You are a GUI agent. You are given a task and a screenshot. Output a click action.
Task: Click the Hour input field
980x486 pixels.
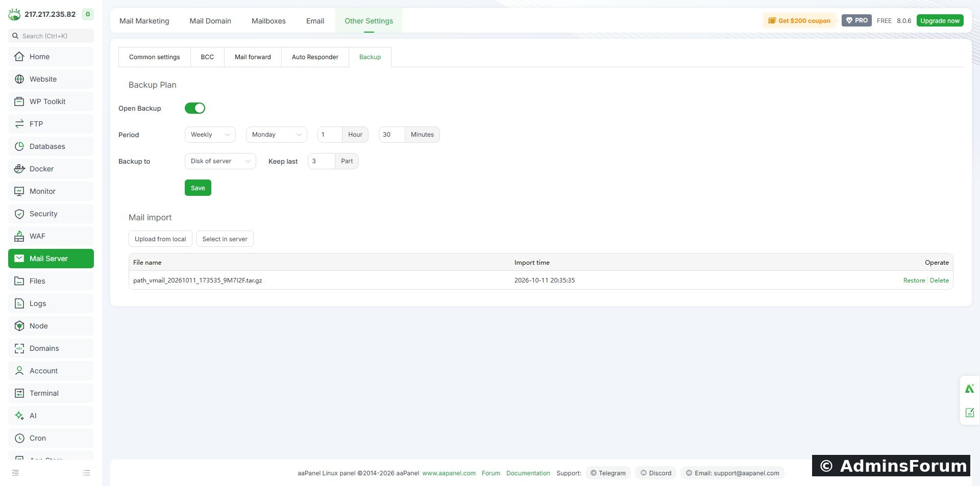(330, 135)
